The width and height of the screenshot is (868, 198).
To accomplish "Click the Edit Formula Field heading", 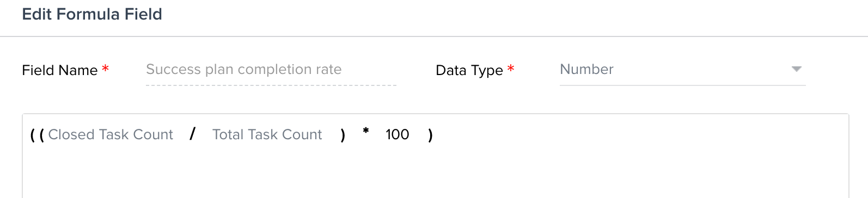I will click(x=92, y=14).
